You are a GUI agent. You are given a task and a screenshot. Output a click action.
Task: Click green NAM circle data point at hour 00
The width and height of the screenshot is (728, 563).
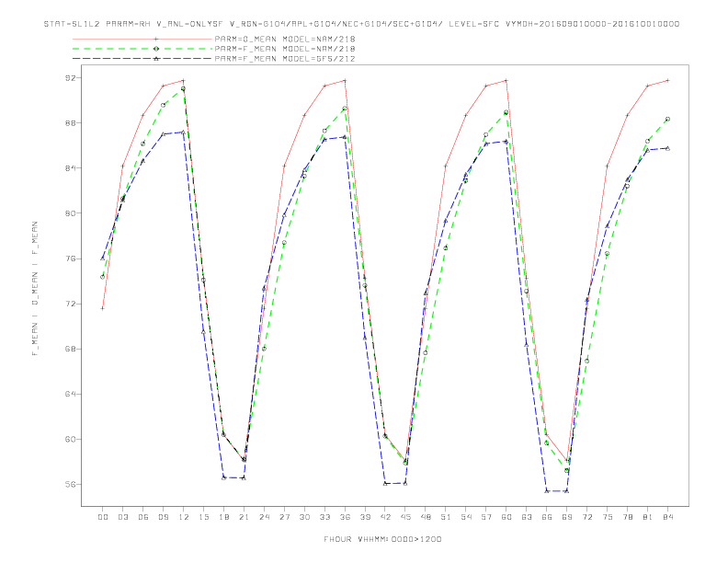pyautogui.click(x=103, y=277)
